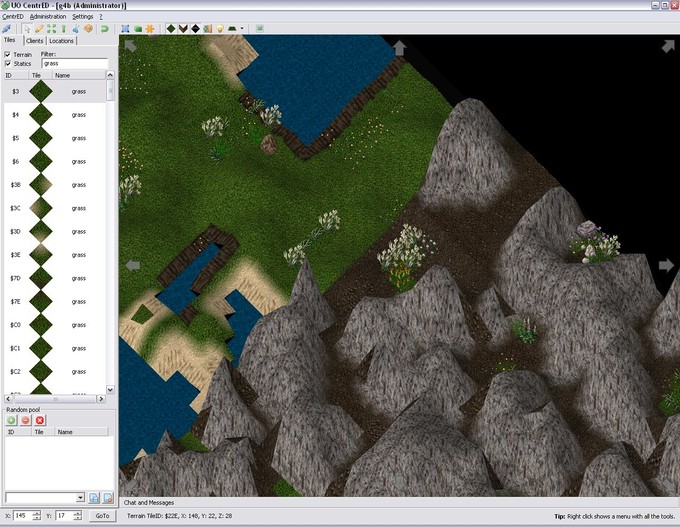This screenshot has width=680, height=527.
Task: Open the Administration menu
Action: click(x=48, y=17)
